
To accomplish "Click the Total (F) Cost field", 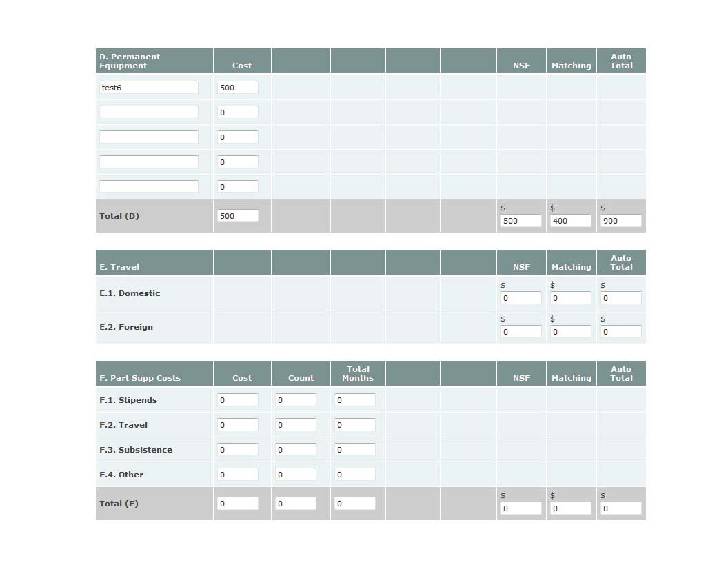I will [x=237, y=504].
